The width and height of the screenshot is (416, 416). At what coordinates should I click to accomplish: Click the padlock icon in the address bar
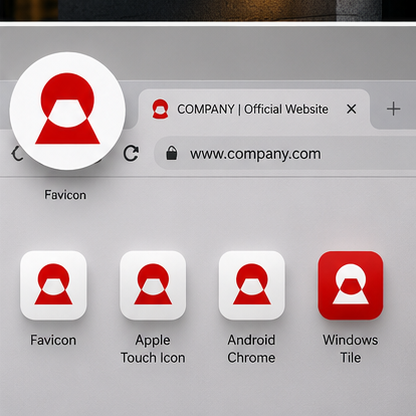172,153
